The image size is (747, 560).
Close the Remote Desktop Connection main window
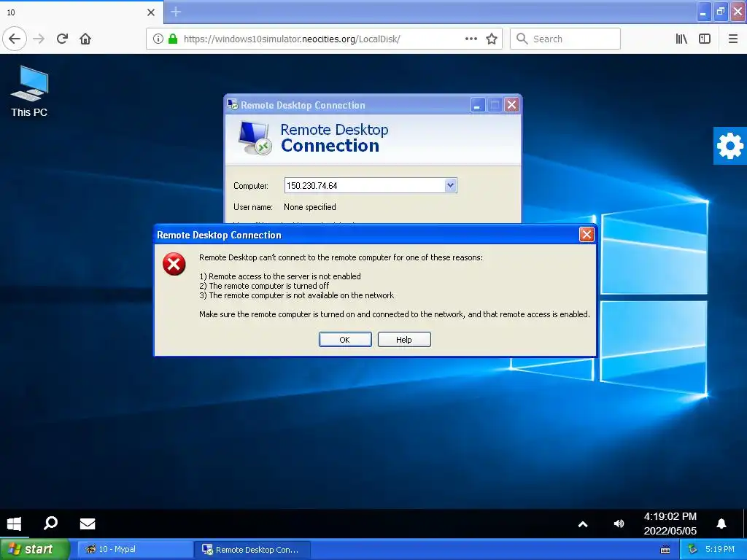511,105
